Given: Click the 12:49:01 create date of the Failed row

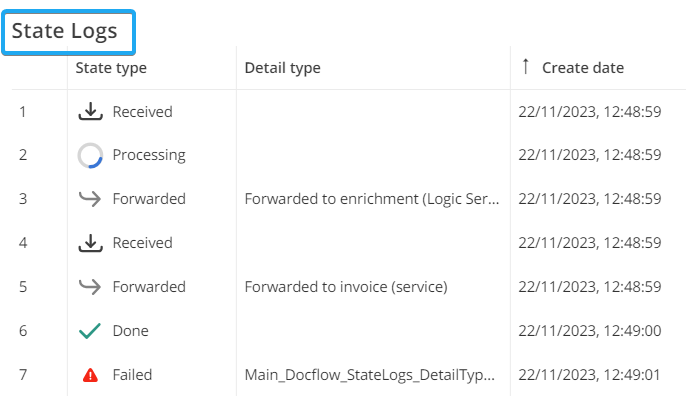Looking at the screenshot, I should 589,375.
